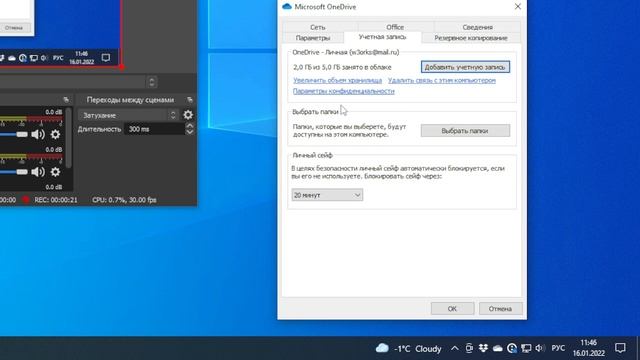Switch input language via РУС indicator
Viewport: 640px width, 360px height.
click(558, 348)
